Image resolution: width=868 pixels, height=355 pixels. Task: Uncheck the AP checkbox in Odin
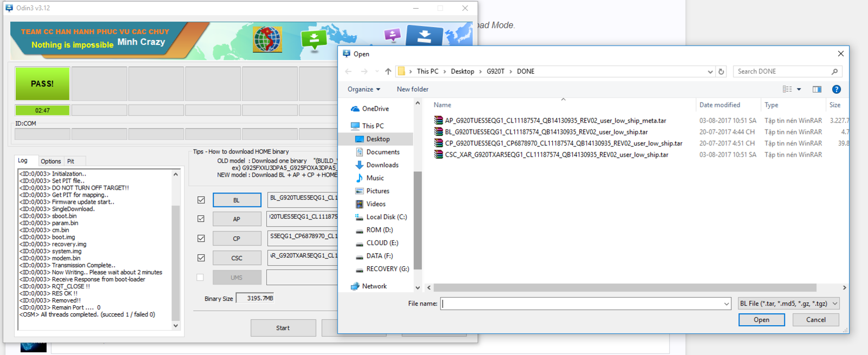[201, 219]
